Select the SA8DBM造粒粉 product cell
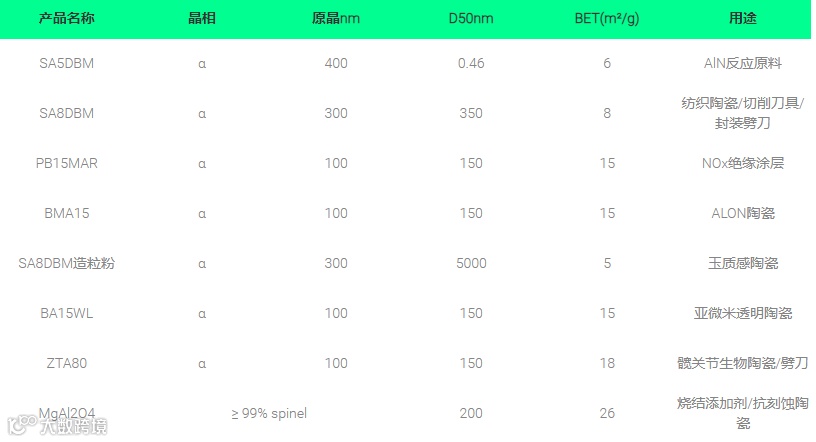Image resolution: width=816 pixels, height=442 pixels. [67, 263]
